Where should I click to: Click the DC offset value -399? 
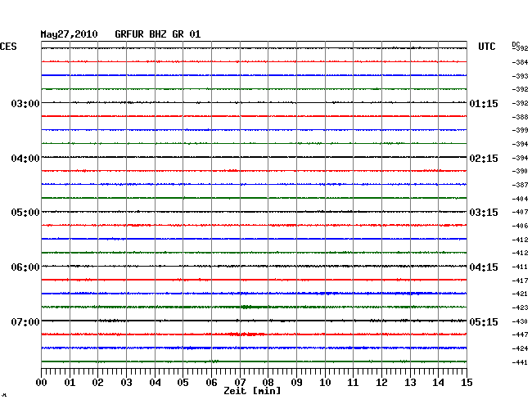click(520, 130)
